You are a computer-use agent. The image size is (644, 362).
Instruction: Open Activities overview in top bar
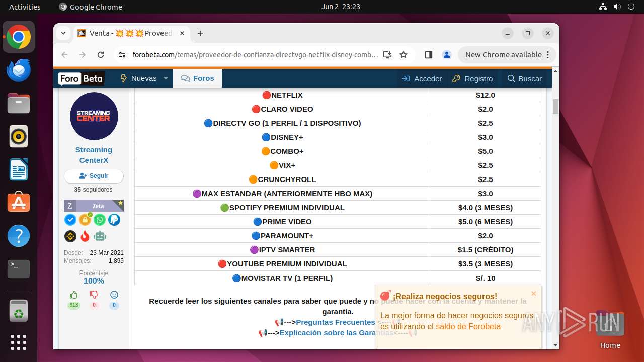tap(25, 7)
